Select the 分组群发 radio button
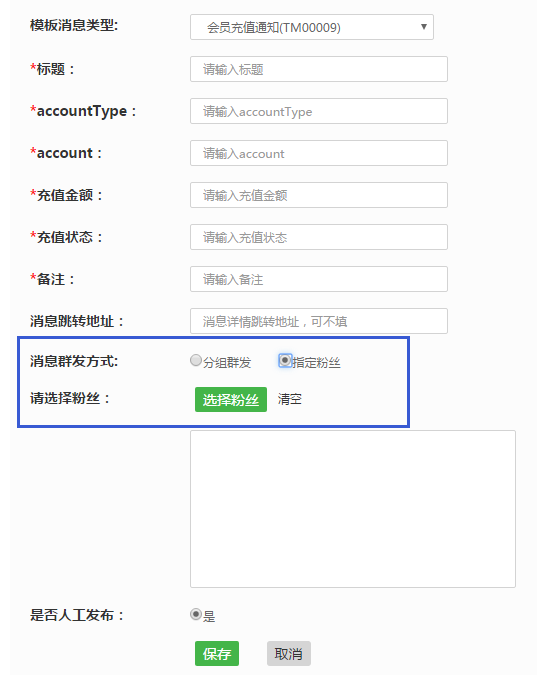This screenshot has width=537, height=675. (x=196, y=360)
